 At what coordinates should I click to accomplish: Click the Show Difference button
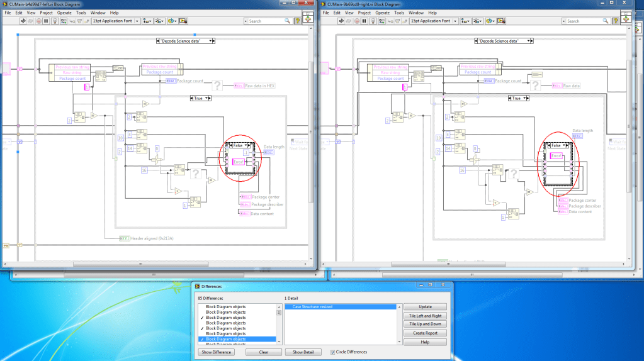point(216,352)
